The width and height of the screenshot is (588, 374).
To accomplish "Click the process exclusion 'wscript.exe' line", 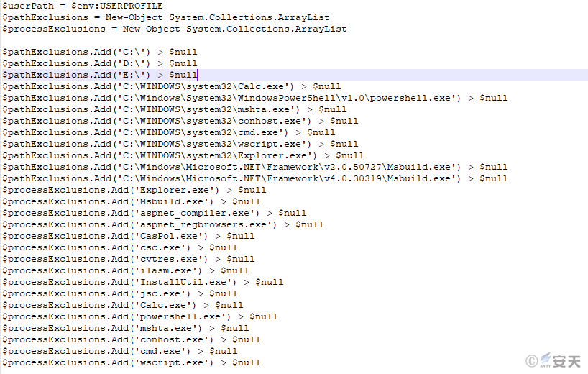I will click(132, 362).
